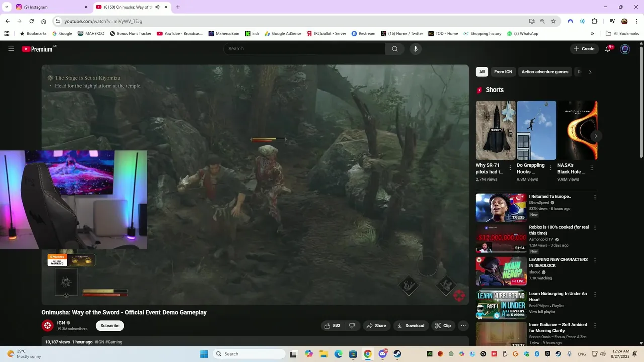Start voice search with the microphone icon
Screen dimensions: 644x362
(x=415, y=49)
